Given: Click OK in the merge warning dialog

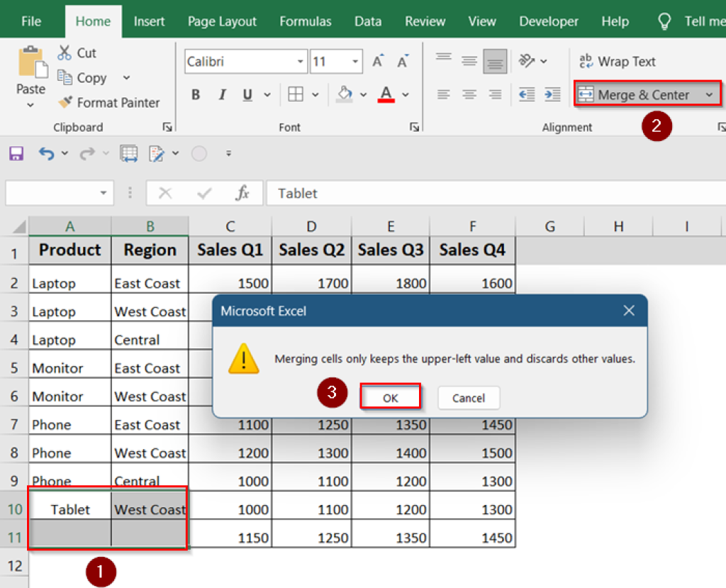Looking at the screenshot, I should click(390, 399).
